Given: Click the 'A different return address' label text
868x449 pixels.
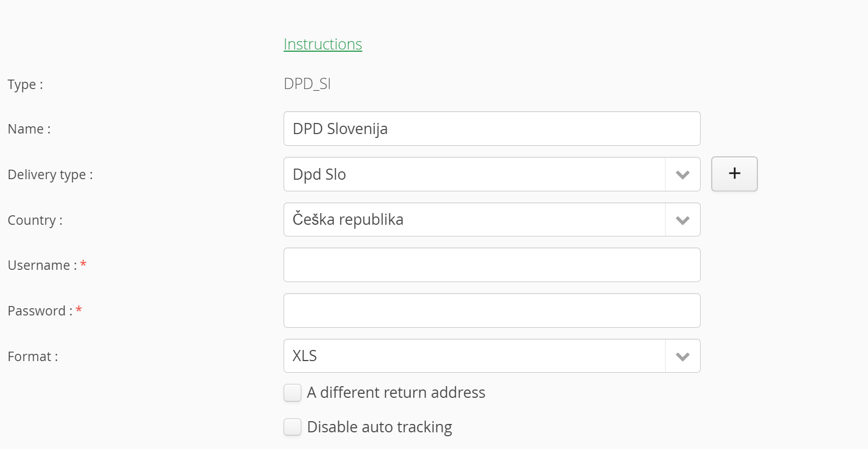Looking at the screenshot, I should [396, 393].
